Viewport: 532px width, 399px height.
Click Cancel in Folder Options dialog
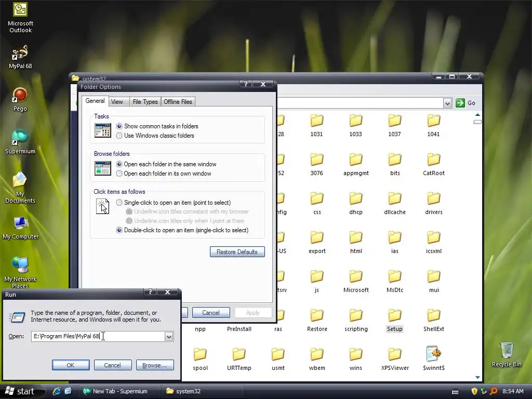pos(211,312)
